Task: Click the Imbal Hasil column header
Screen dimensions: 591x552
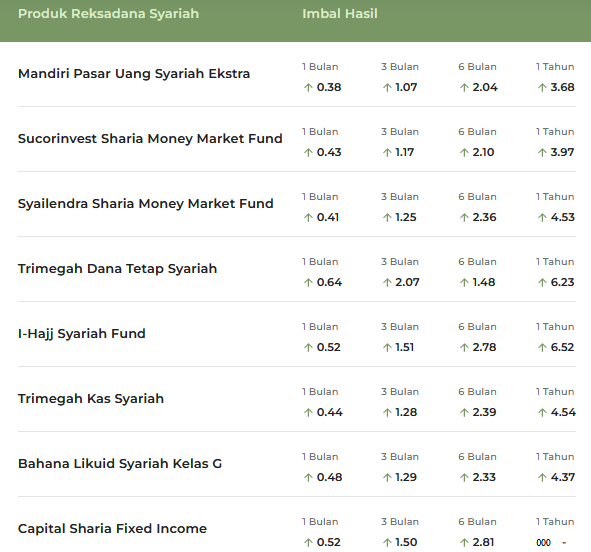Action: [340, 14]
